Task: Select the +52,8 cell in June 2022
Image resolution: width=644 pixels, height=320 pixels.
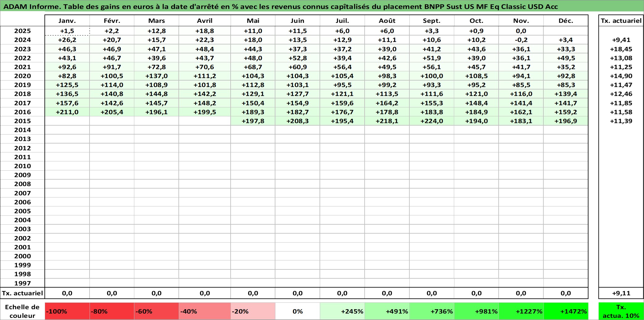Action: [x=298, y=58]
